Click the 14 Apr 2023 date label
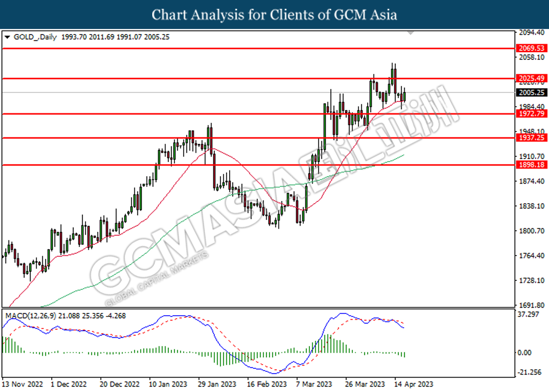The height and width of the screenshot is (392, 549). click(414, 384)
